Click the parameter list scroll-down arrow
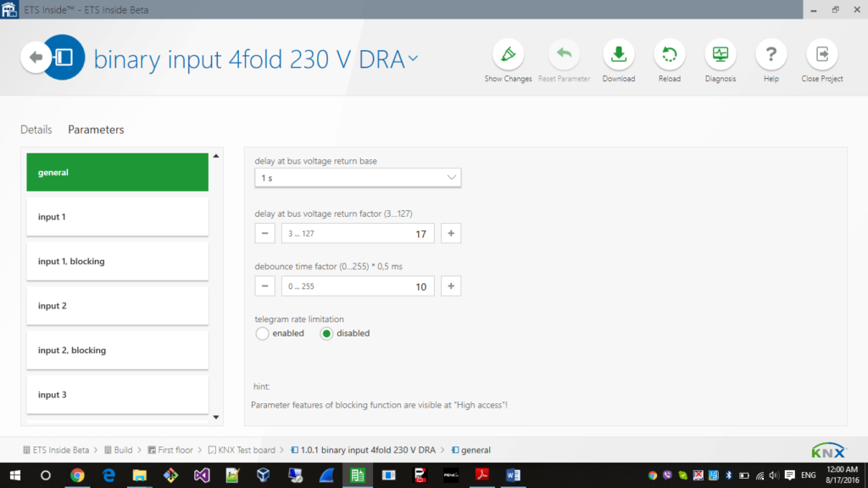The image size is (868, 488). click(x=216, y=417)
